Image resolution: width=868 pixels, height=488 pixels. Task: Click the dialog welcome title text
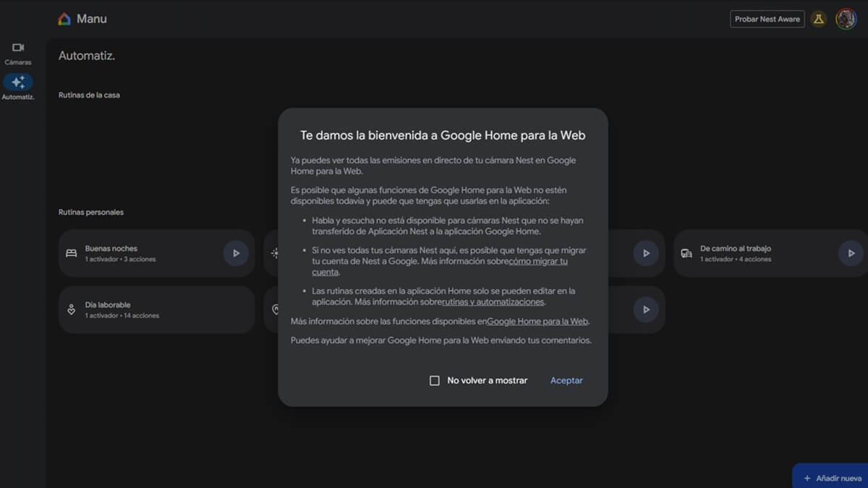point(443,135)
